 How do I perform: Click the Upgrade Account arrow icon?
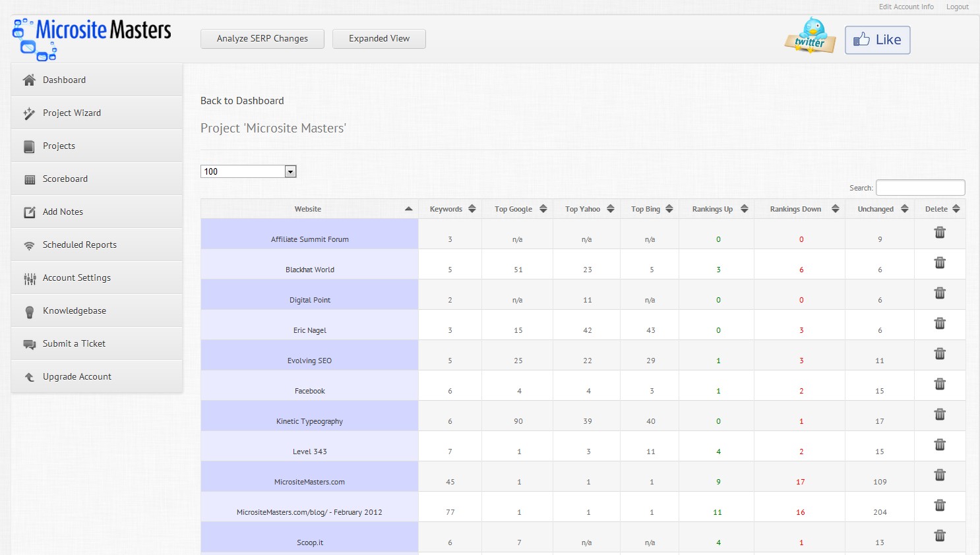[x=29, y=377]
